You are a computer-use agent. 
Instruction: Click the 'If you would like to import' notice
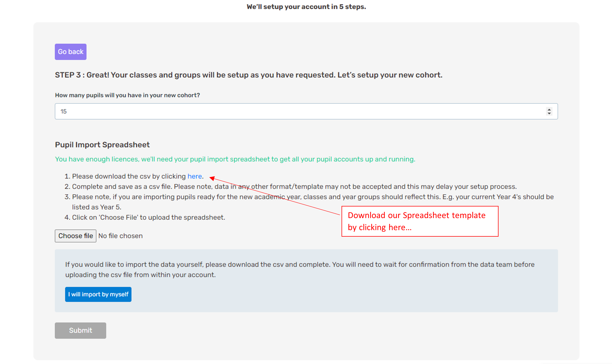(x=300, y=269)
